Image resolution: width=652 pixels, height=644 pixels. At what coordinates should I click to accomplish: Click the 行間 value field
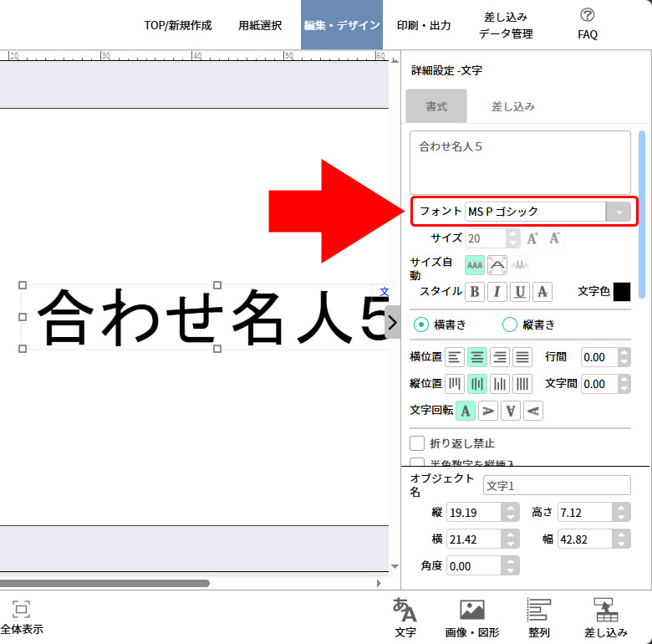point(599,357)
